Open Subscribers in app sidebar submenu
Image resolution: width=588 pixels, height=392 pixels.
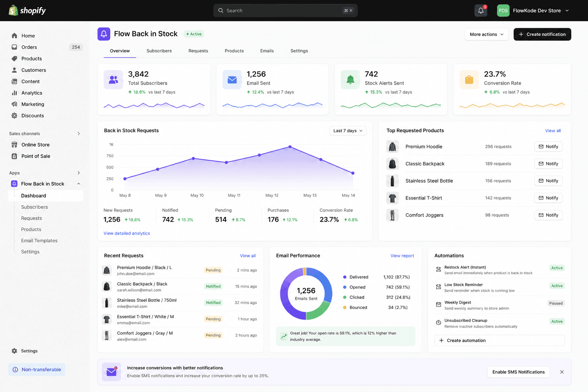[x=34, y=207]
